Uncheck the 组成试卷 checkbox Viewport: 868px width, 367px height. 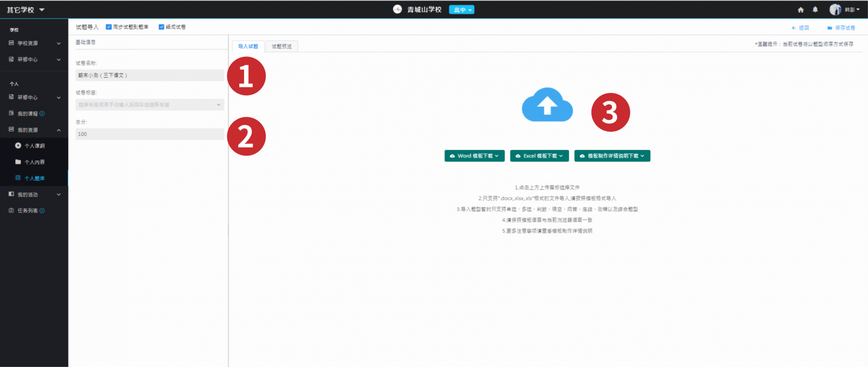click(161, 27)
